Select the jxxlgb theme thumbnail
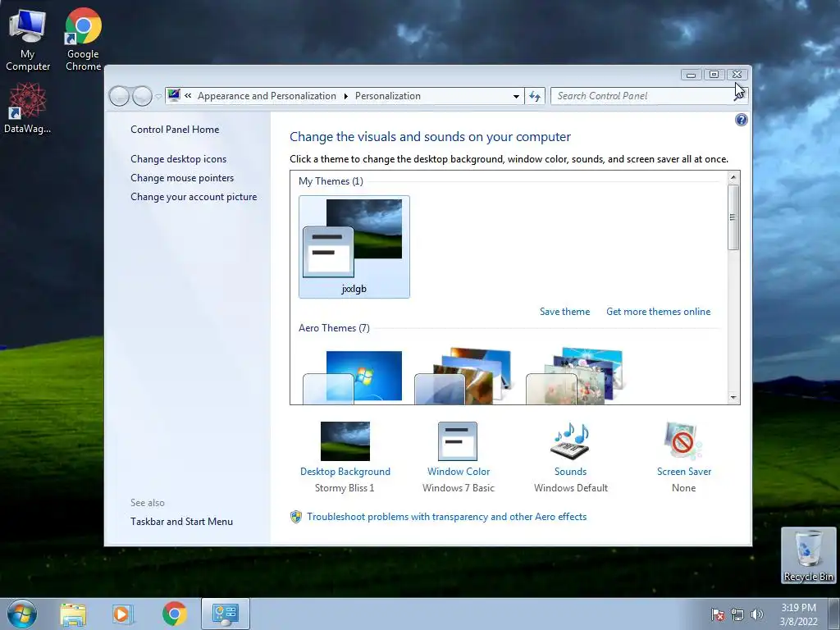The height and width of the screenshot is (630, 840). tap(354, 246)
